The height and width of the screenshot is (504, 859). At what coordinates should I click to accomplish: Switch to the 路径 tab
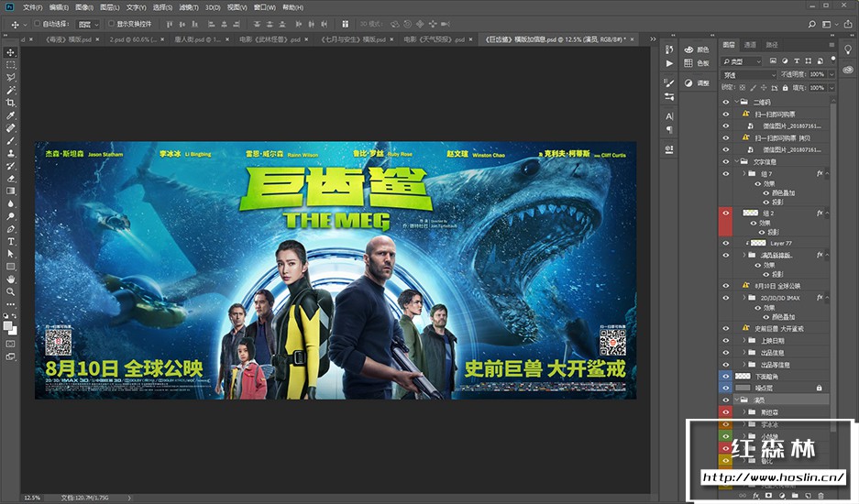pyautogui.click(x=771, y=44)
